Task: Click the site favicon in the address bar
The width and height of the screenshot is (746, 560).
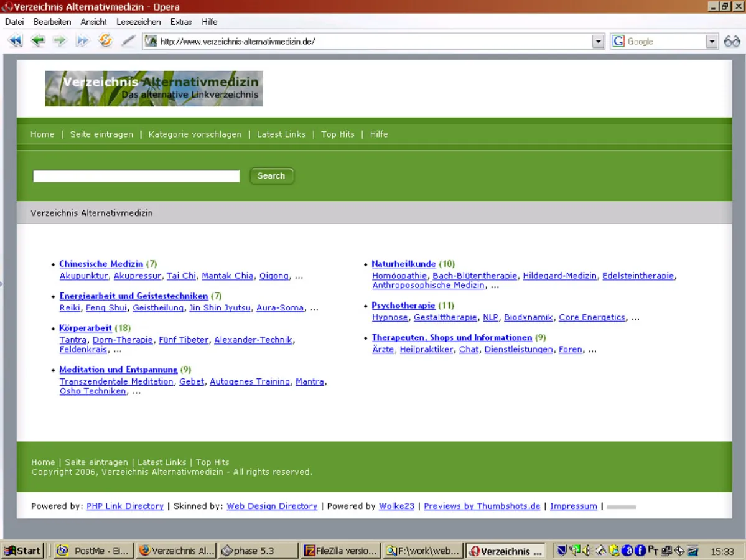Action: [x=150, y=41]
